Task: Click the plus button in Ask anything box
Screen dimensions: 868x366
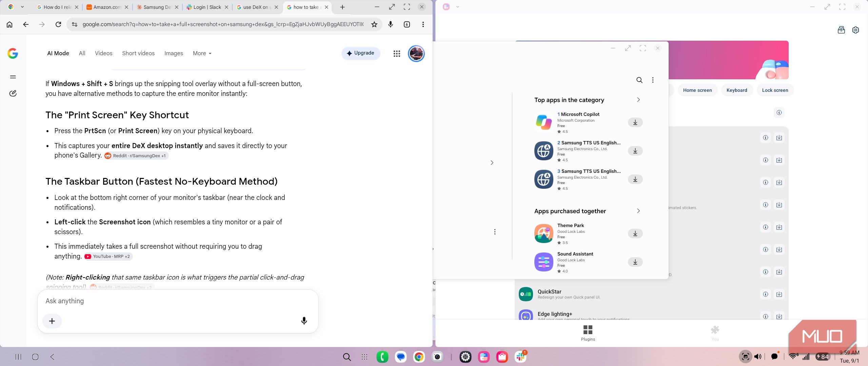Action: 52,321
